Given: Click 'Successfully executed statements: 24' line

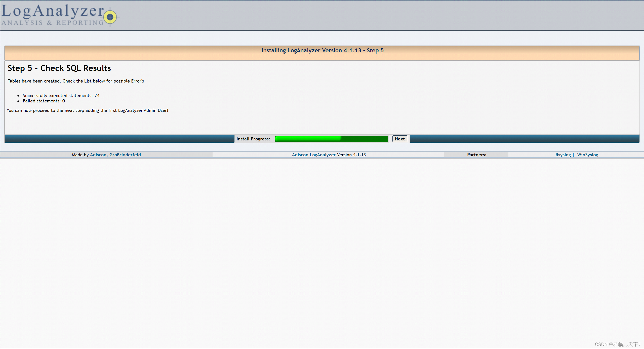Looking at the screenshot, I should (61, 96).
